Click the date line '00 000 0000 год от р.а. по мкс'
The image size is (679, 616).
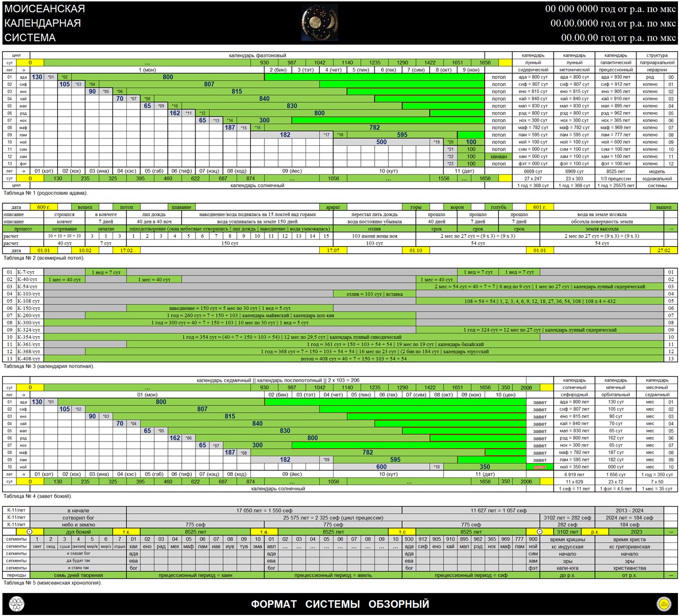tap(610, 9)
